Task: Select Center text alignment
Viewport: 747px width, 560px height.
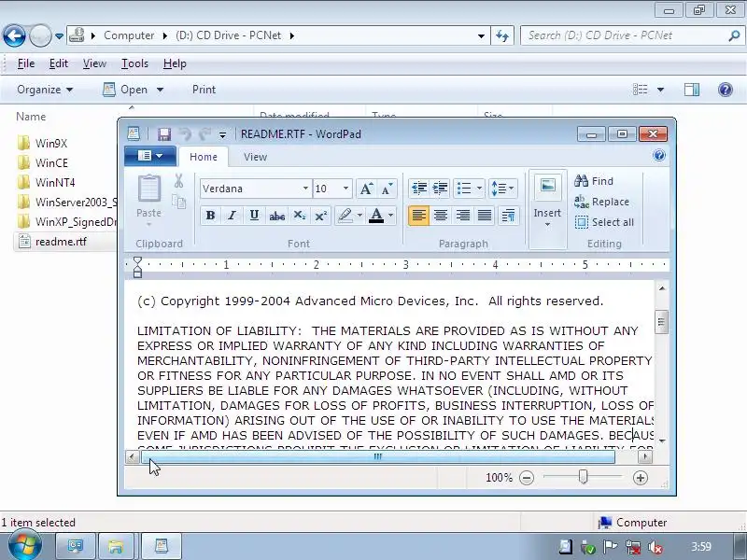Action: point(441,216)
